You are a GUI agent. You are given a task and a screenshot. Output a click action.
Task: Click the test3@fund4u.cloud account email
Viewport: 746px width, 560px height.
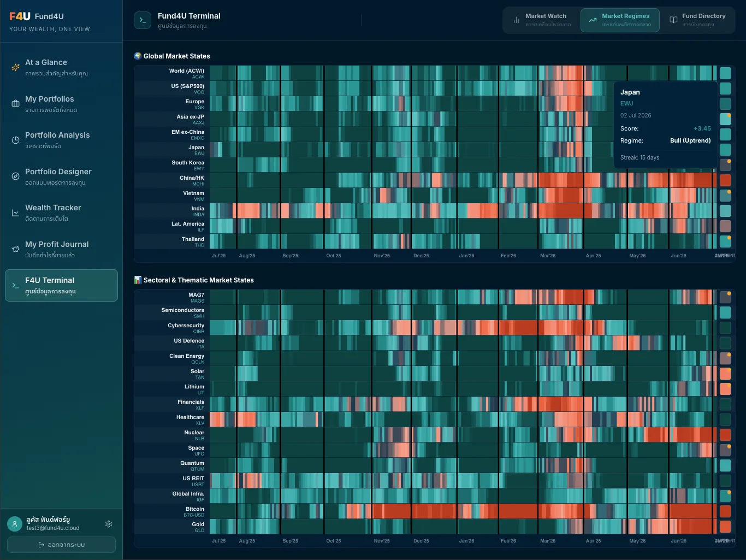53,528
